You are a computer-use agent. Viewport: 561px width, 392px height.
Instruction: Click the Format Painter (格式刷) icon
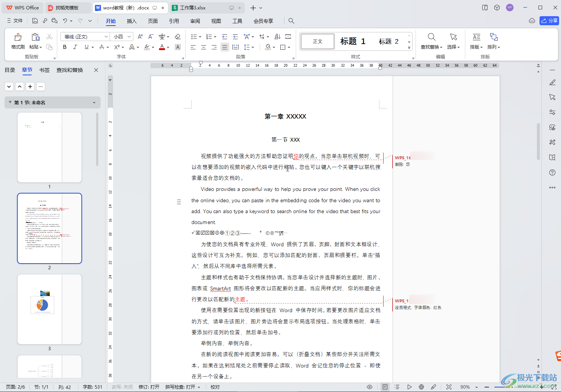point(18,37)
